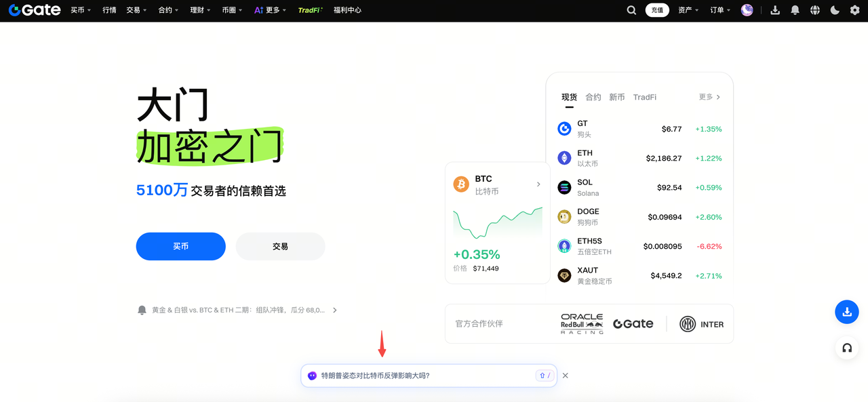Close the AI question suggestion bar

click(566, 376)
